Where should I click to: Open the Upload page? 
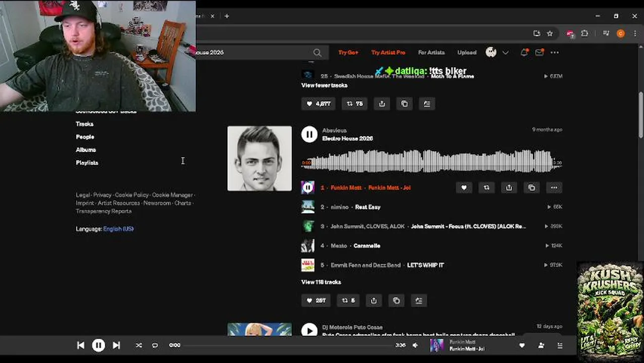(x=467, y=52)
